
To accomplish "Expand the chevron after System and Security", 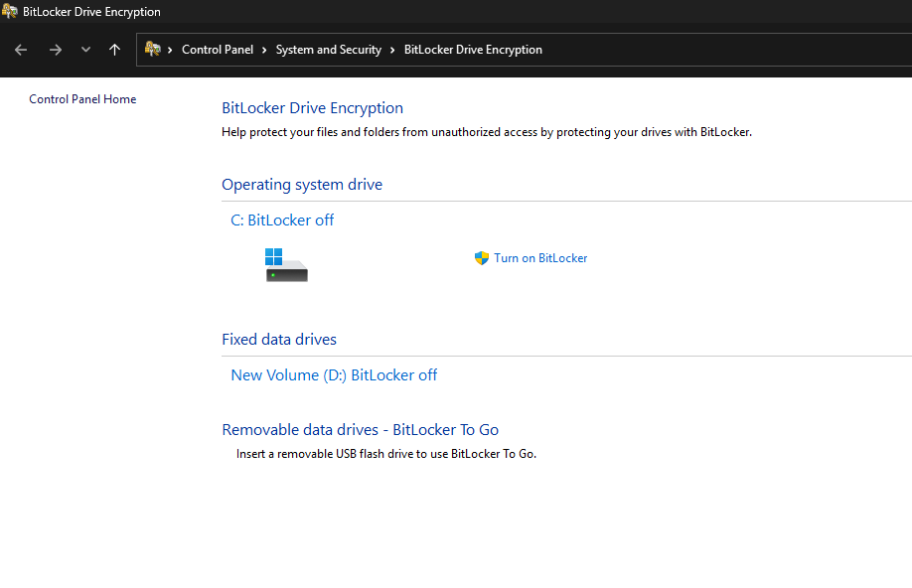I will (x=390, y=49).
